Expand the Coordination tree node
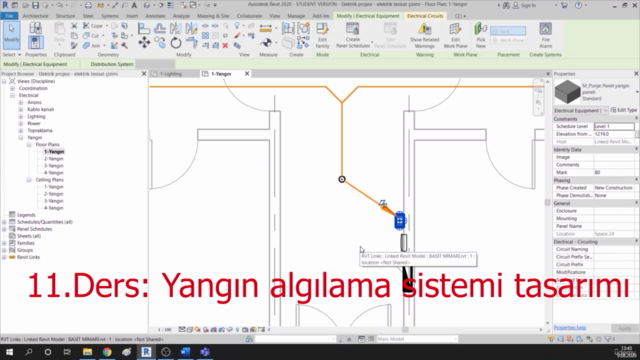 tap(12, 89)
